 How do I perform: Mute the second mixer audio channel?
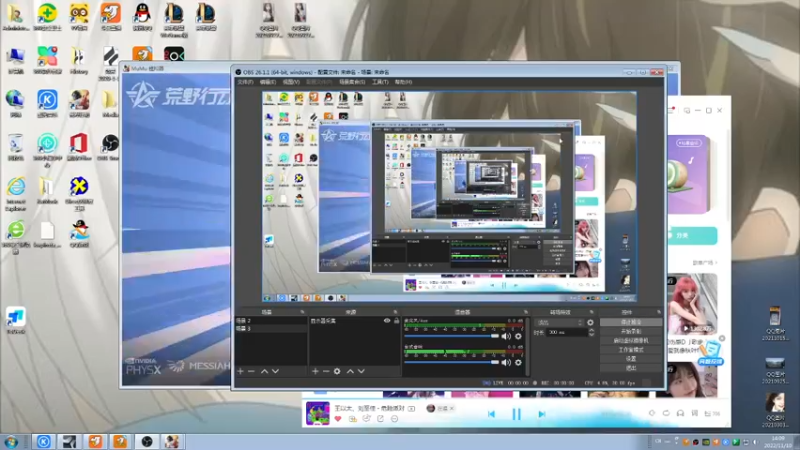pyautogui.click(x=506, y=362)
